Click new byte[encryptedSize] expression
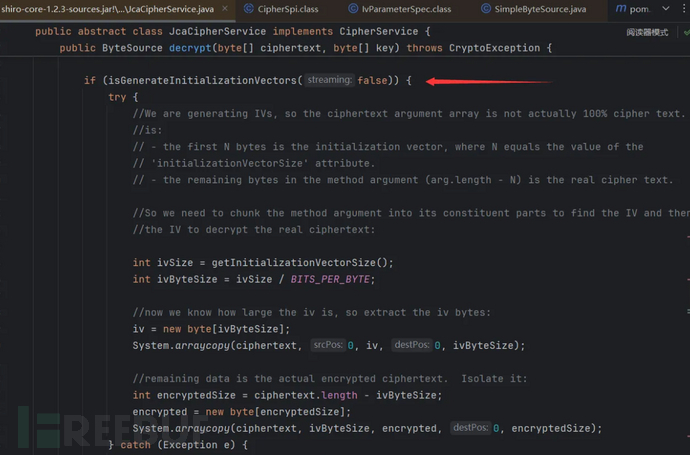Viewport: 690px width, 455px height. pyautogui.click(x=278, y=412)
